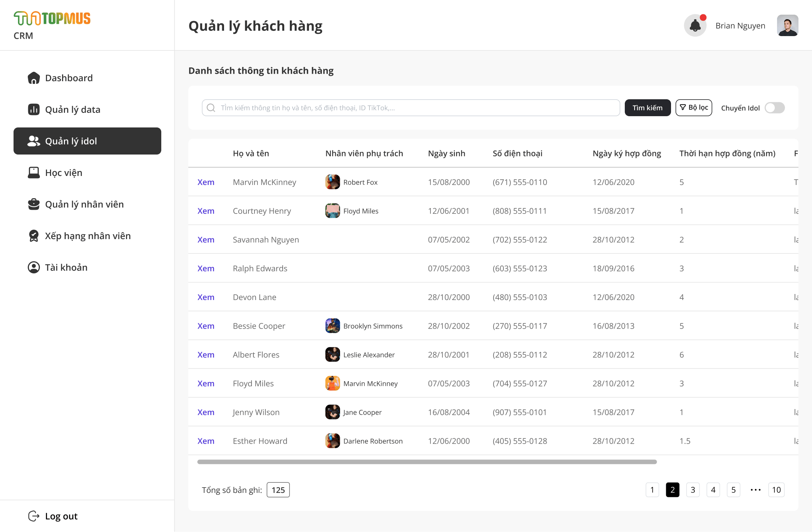Click Xem link for Marvin McKinney
812x532 pixels.
coord(206,182)
